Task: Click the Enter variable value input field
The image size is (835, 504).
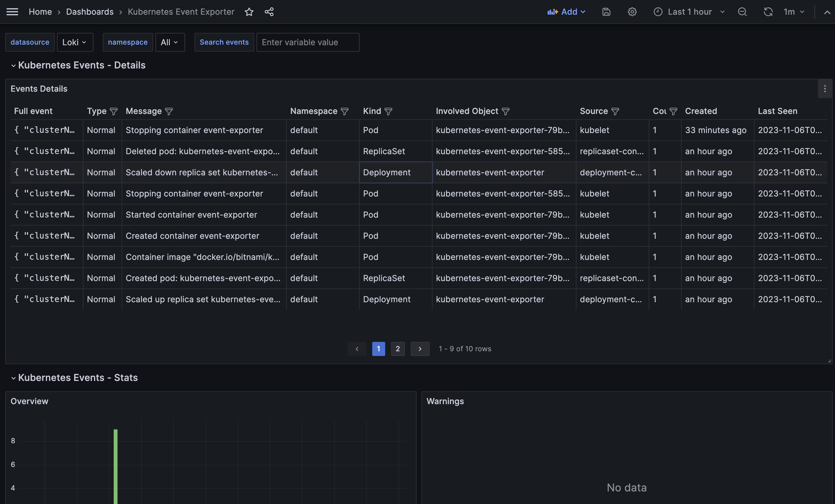Action: click(308, 42)
